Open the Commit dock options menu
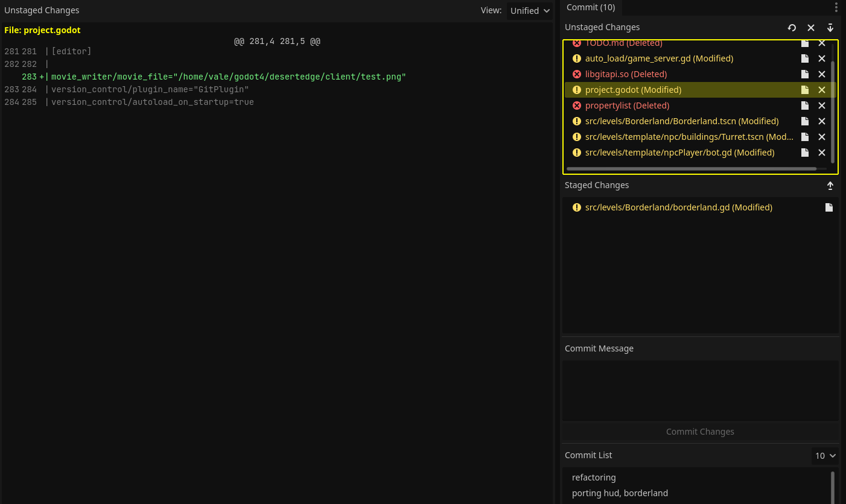846x504 pixels. (x=836, y=7)
